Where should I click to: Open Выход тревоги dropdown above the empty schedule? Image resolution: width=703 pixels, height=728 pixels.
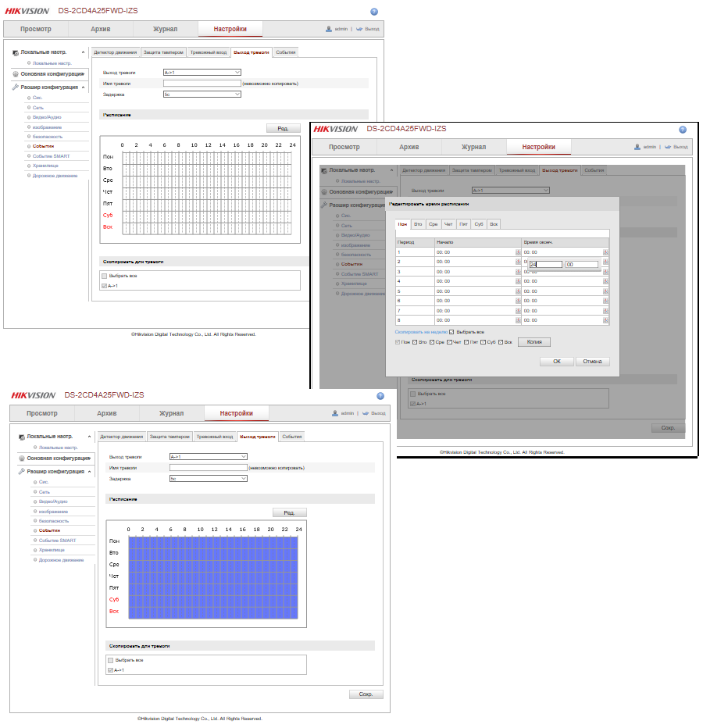click(x=202, y=73)
